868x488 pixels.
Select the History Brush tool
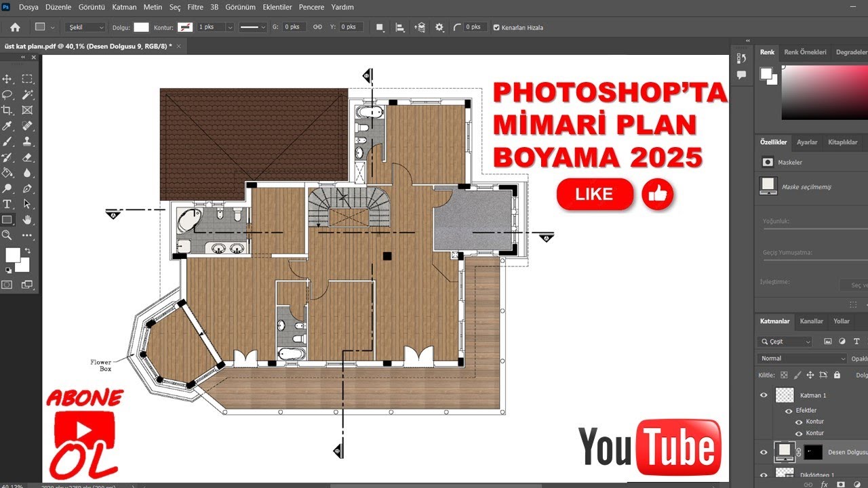(x=7, y=157)
